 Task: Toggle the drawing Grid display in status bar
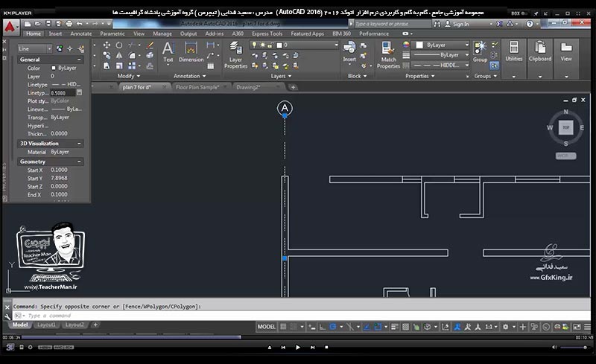coord(283,327)
